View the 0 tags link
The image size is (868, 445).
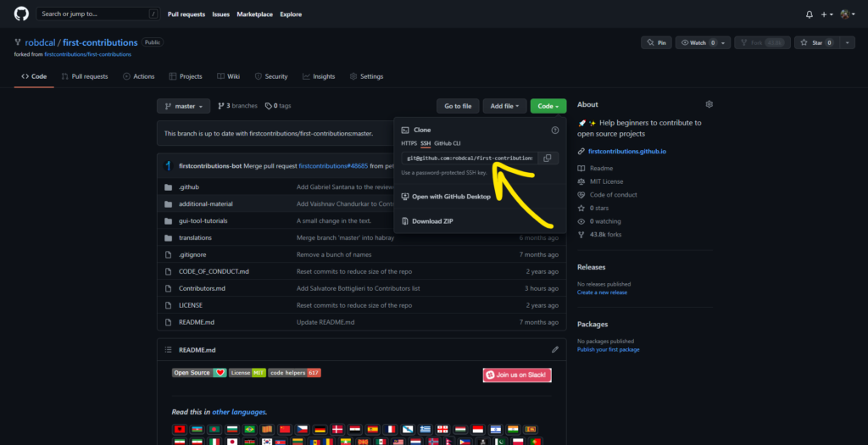point(278,106)
